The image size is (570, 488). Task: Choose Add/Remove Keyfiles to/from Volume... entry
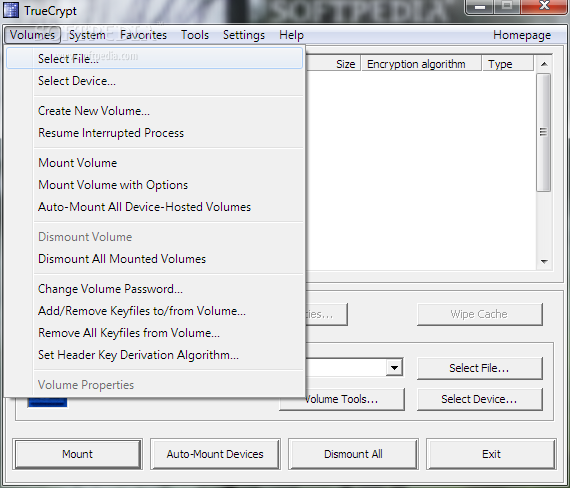(x=154, y=311)
